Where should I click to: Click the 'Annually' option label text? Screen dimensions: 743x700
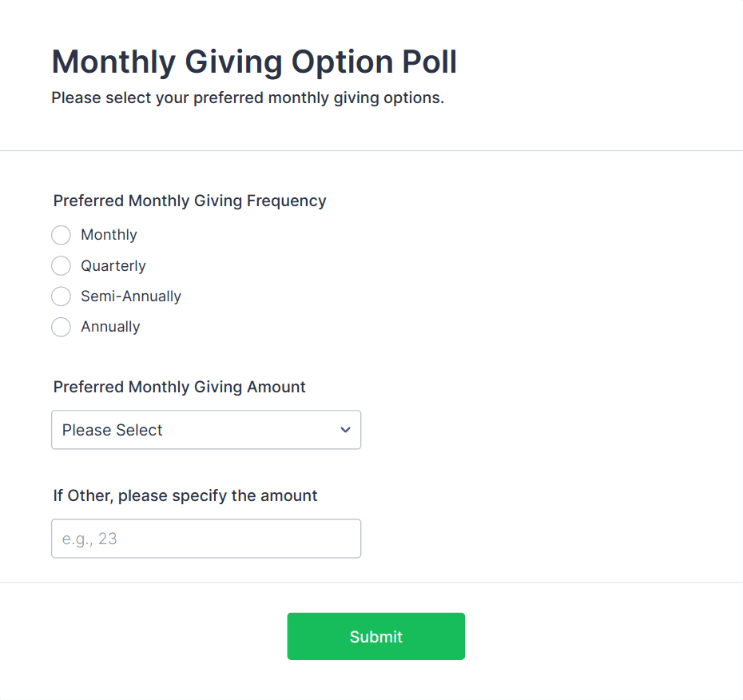tap(110, 327)
